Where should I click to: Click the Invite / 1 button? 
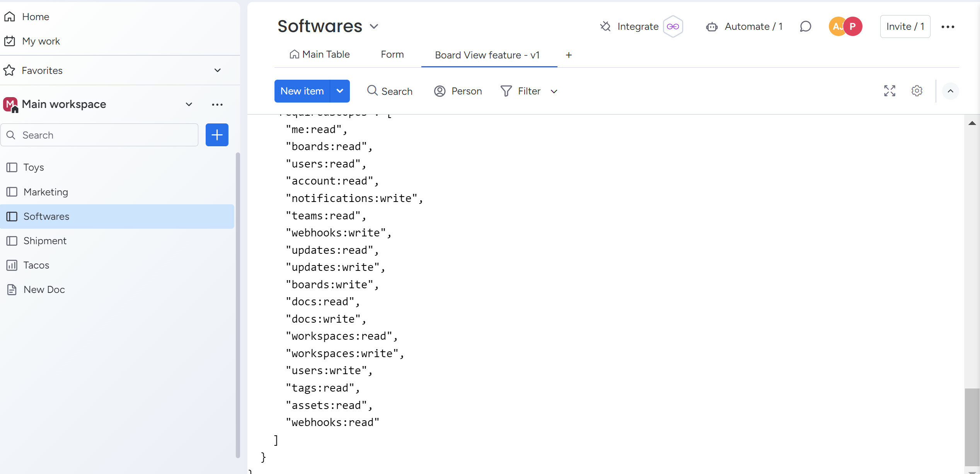tap(905, 26)
